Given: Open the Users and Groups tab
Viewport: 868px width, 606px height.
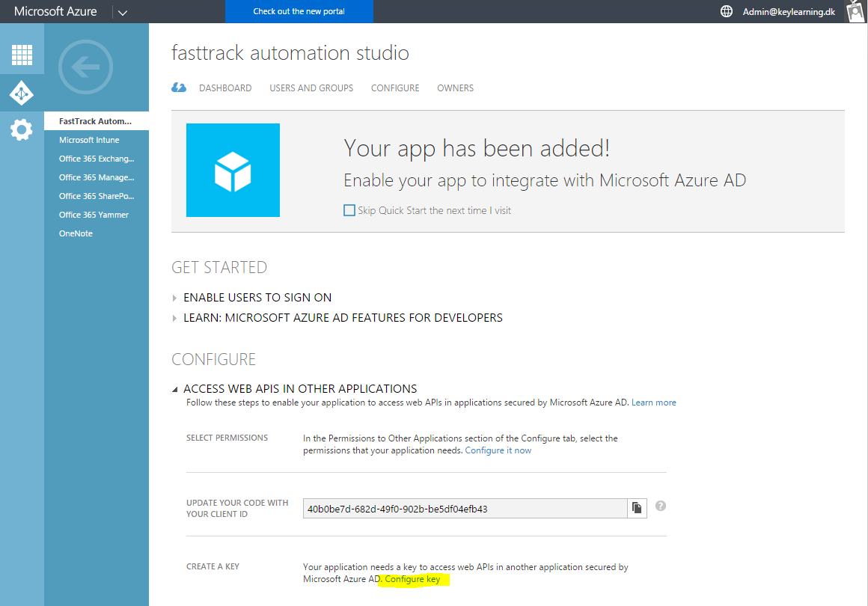Looking at the screenshot, I should click(311, 88).
